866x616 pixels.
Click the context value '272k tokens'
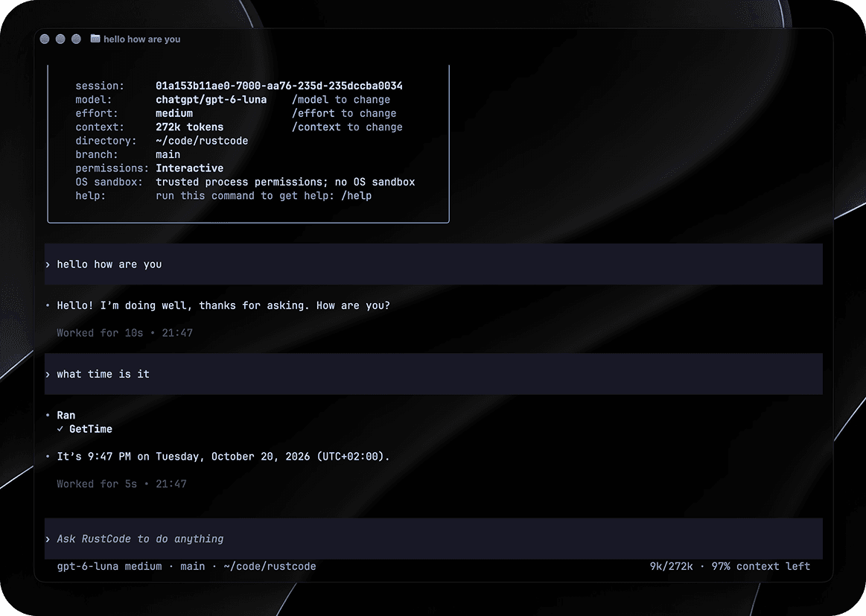coord(189,127)
